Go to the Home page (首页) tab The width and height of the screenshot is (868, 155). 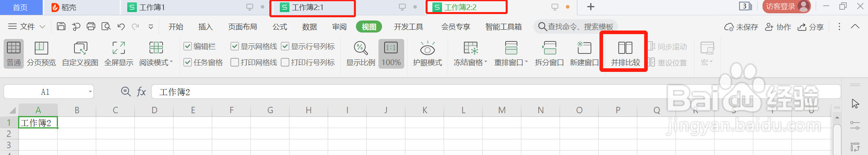coord(21,7)
